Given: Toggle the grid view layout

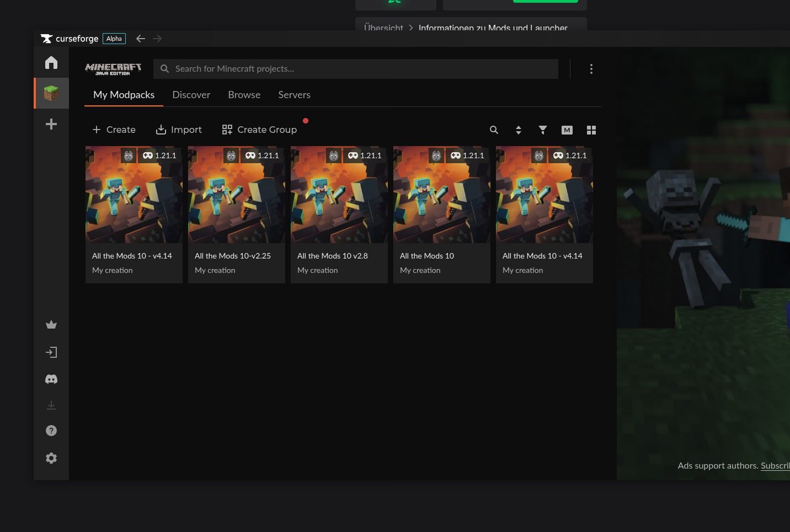Looking at the screenshot, I should (591, 130).
